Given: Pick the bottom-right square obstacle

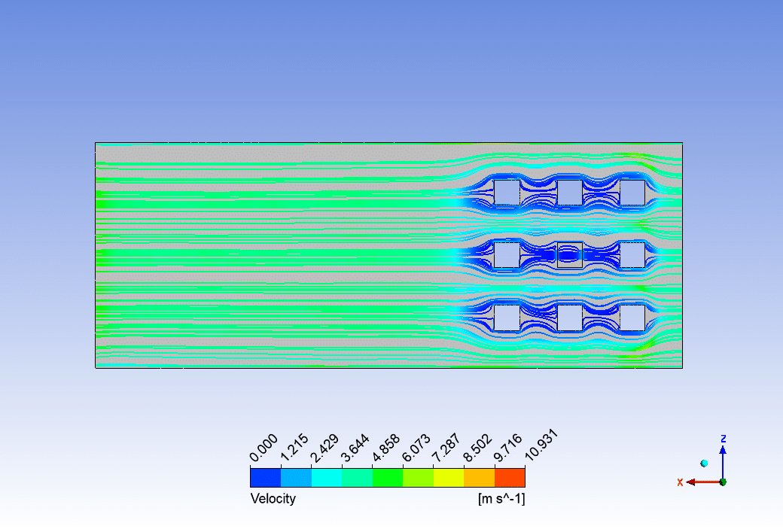Looking at the screenshot, I should [x=632, y=318].
